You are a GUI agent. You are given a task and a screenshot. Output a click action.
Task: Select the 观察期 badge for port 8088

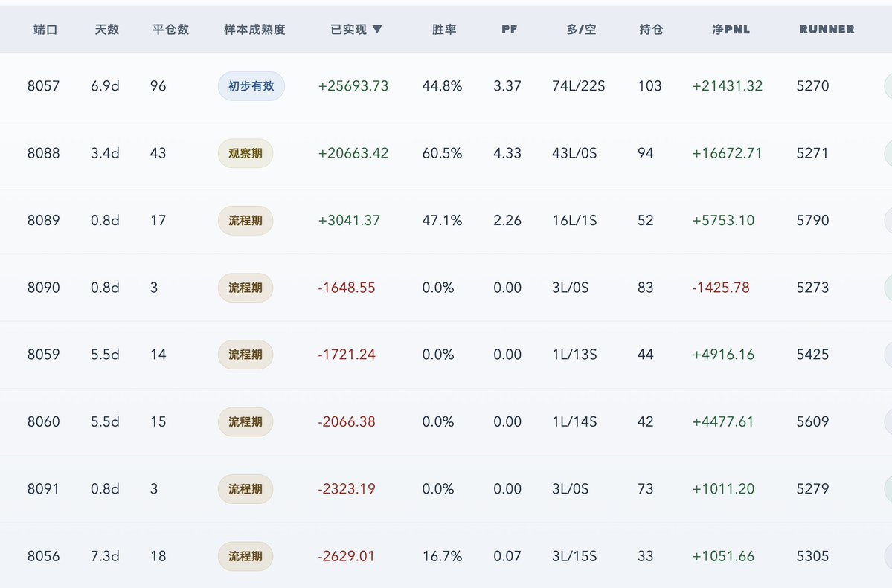click(246, 153)
